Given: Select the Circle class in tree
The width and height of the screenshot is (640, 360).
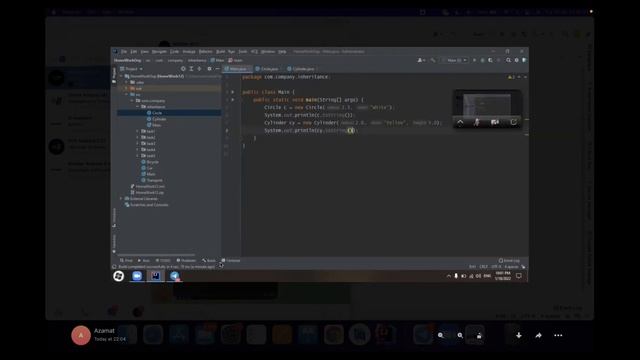Looking at the screenshot, I should click(154, 113).
